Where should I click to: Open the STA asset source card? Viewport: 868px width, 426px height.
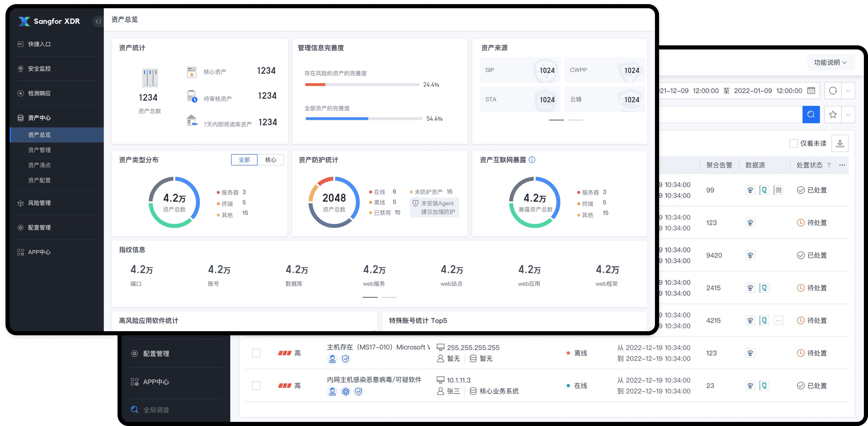pos(520,99)
